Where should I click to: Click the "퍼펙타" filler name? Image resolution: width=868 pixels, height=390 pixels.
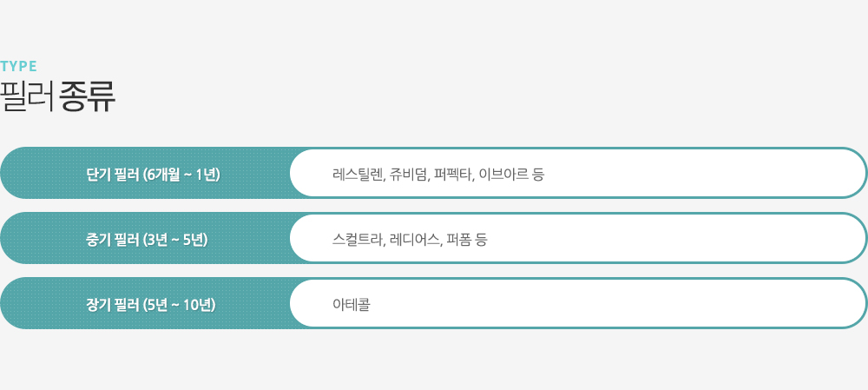point(452,174)
